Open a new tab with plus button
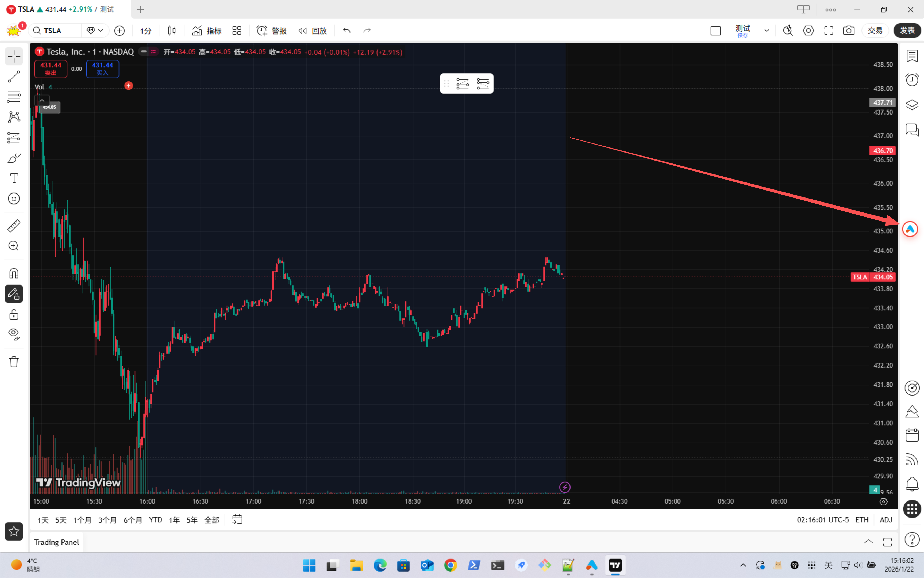 [140, 9]
